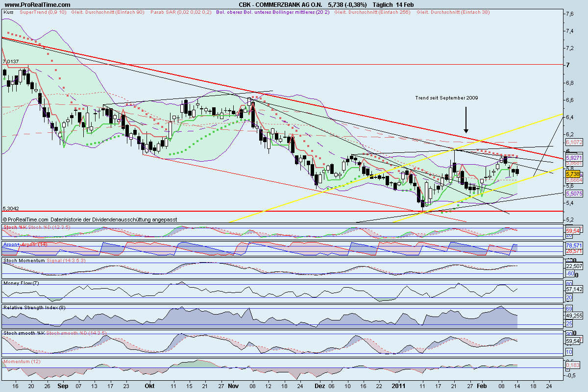Click the Okt month label on the time axis
The image size is (588, 392).
[x=149, y=386]
